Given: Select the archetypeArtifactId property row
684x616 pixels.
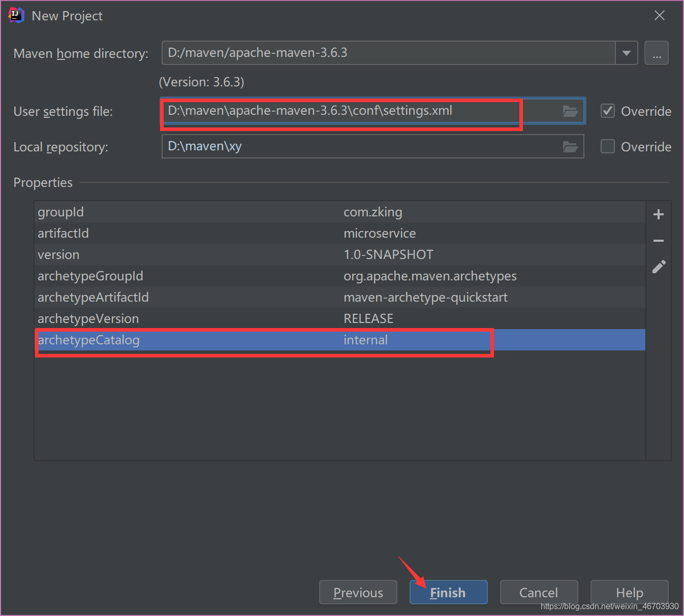Looking at the screenshot, I should 340,297.
